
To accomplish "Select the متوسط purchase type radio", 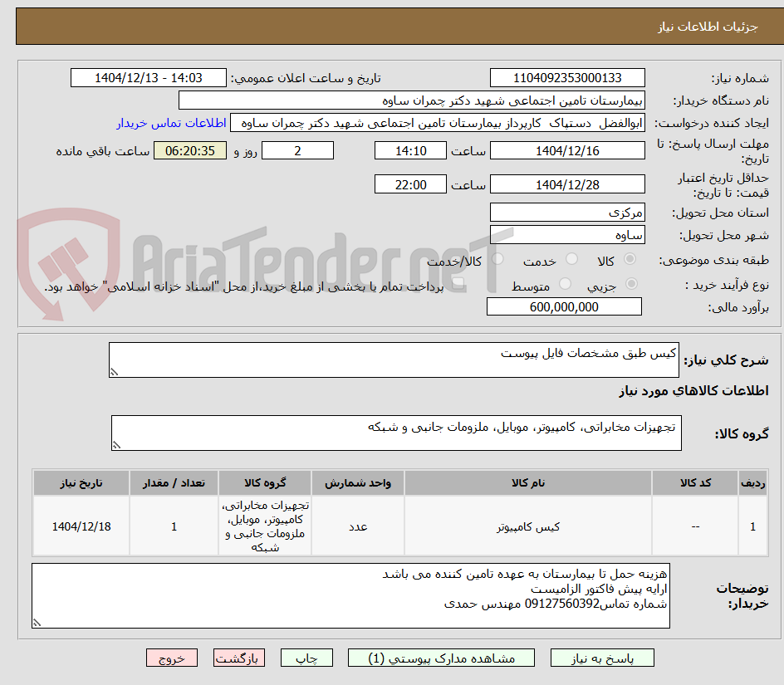I will [565, 284].
